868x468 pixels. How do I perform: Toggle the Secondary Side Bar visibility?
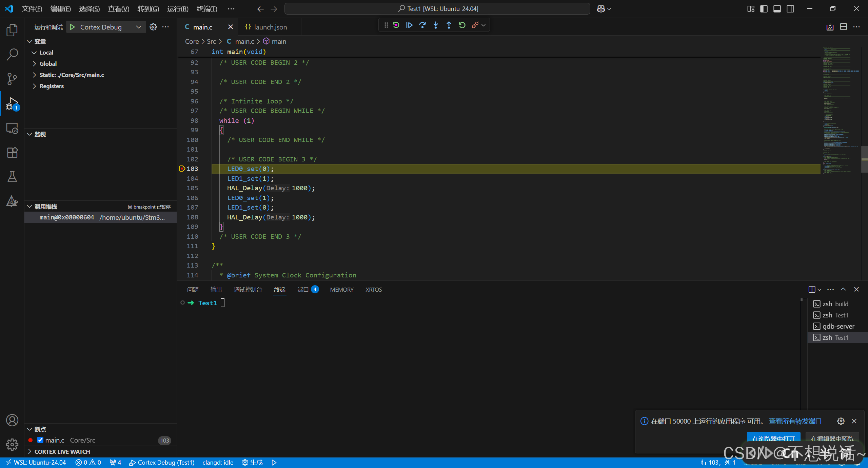coord(790,8)
